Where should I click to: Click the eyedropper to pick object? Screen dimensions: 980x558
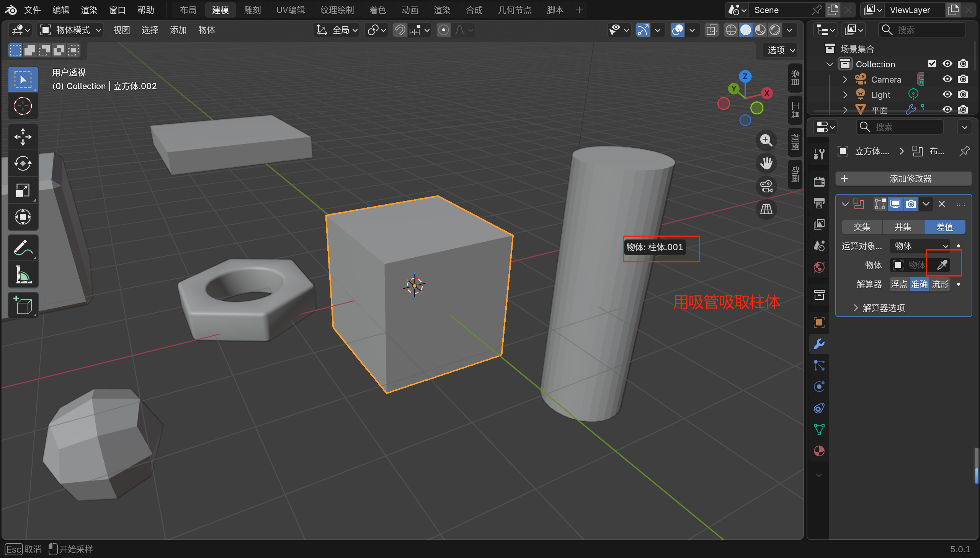942,265
